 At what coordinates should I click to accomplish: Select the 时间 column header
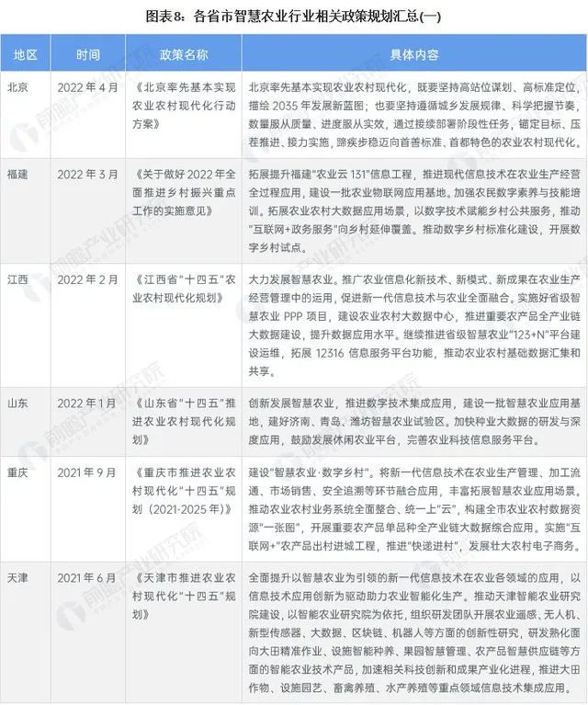pyautogui.click(x=89, y=55)
